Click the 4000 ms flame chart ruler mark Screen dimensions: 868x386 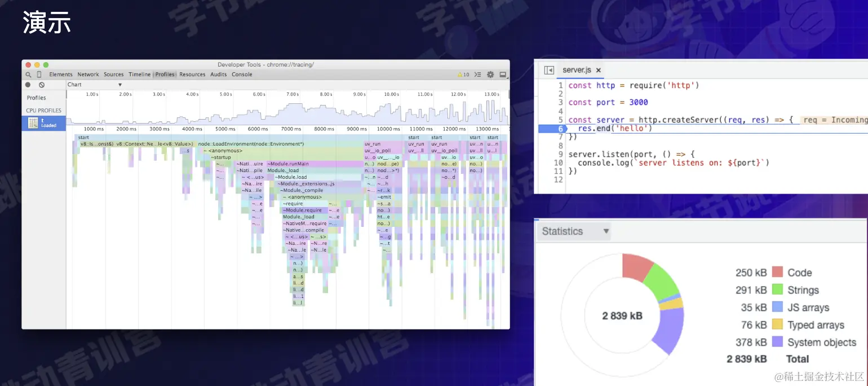click(192, 129)
